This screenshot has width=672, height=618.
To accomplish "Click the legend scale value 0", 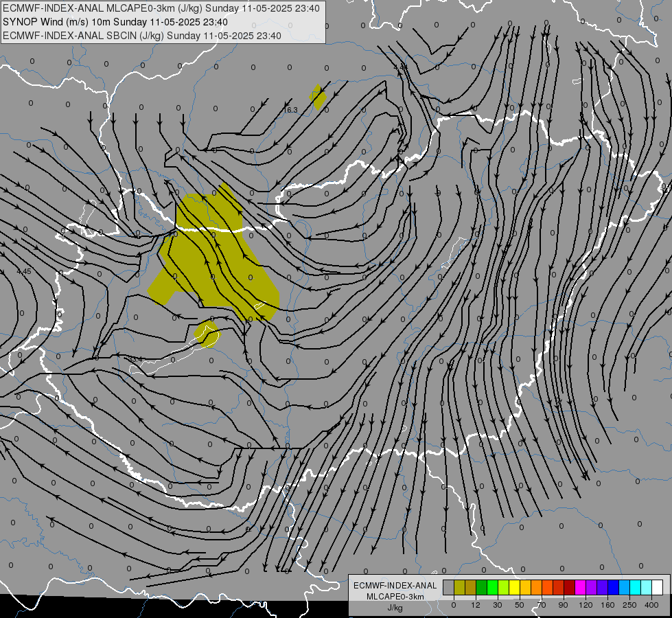I will [454, 605].
